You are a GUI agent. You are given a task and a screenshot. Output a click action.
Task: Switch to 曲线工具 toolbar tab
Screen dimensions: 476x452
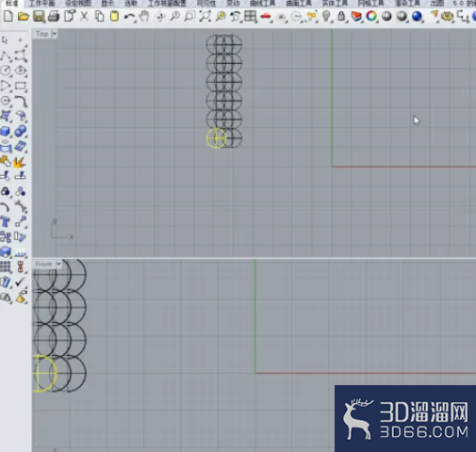[263, 4]
